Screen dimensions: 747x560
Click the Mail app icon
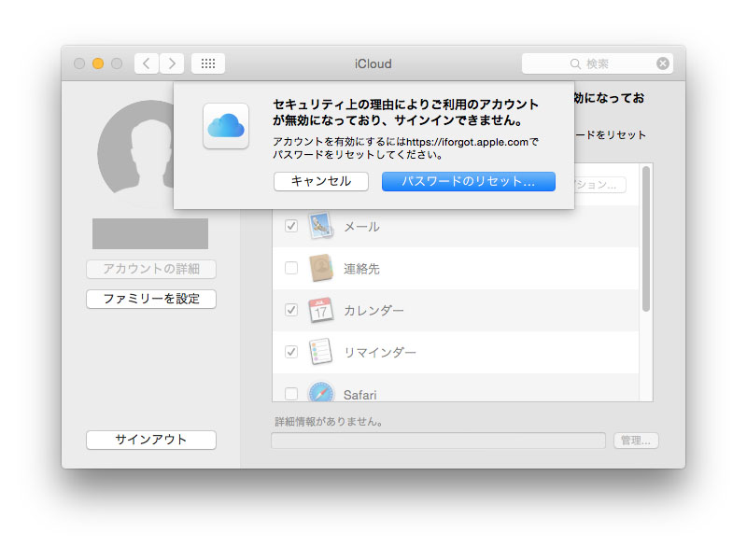tap(320, 226)
